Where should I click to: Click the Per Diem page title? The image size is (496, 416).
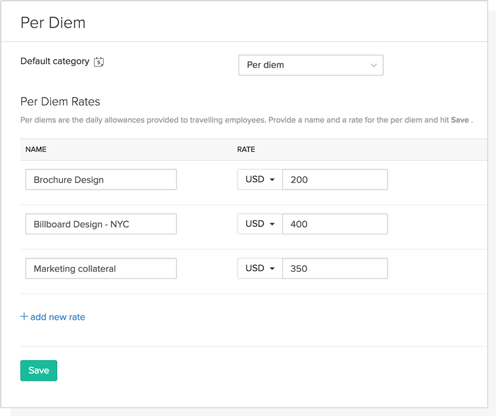(53, 23)
